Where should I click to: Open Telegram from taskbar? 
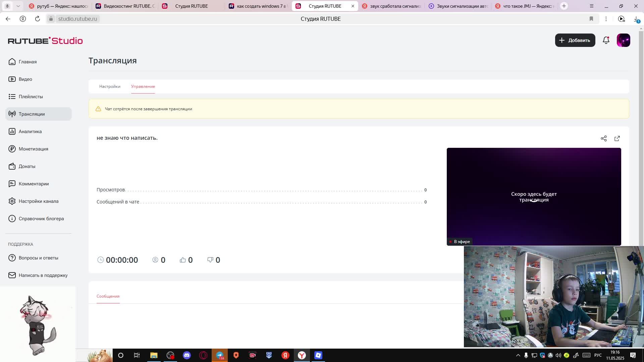tap(220, 355)
